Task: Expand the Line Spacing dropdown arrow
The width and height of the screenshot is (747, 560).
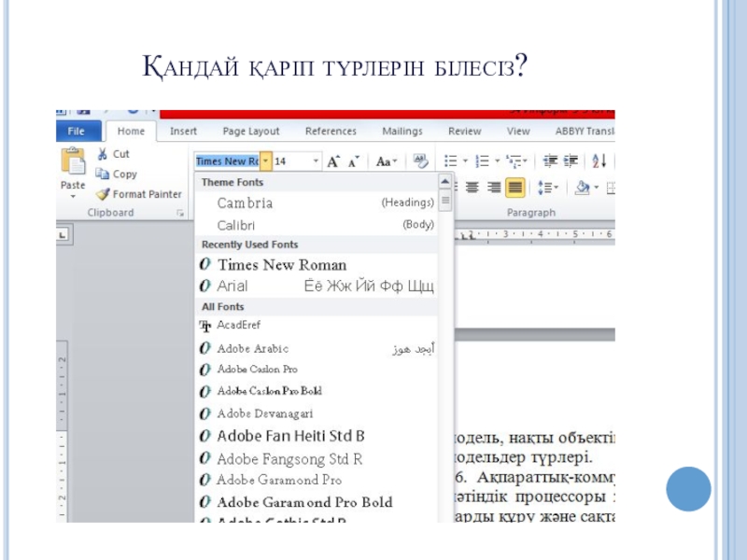Action: point(556,188)
